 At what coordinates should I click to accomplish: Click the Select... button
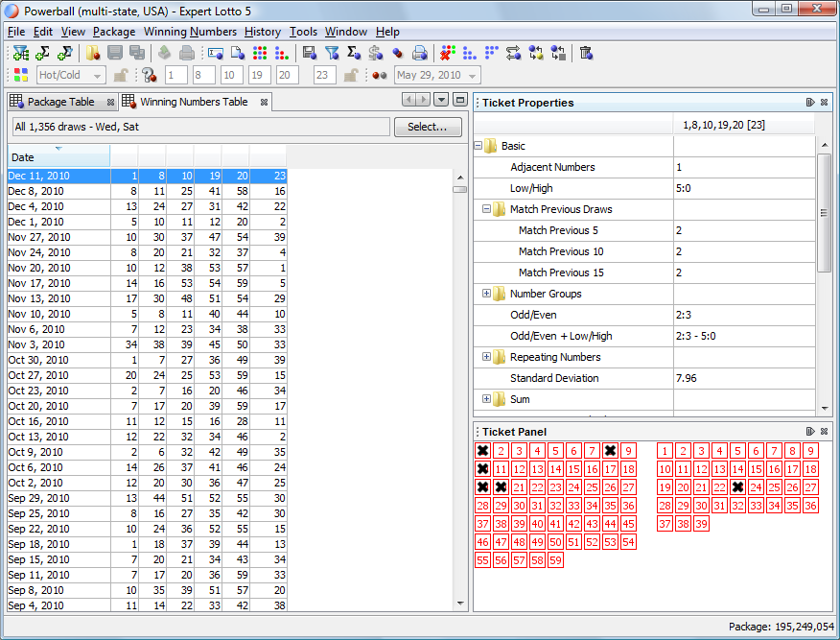point(428,127)
